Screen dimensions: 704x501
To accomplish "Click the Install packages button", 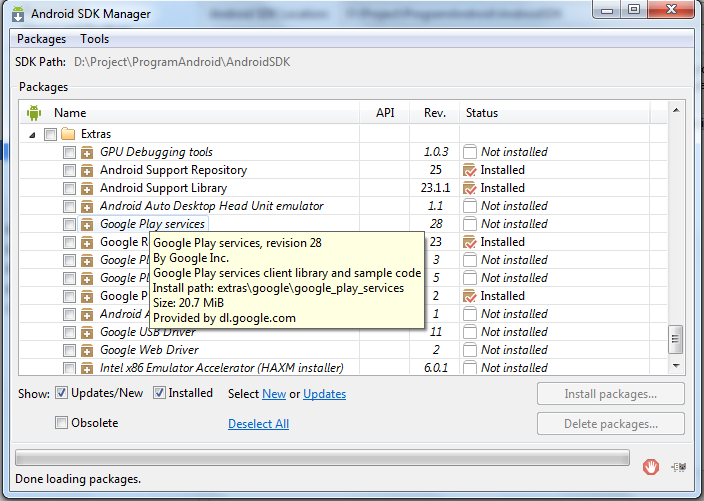I will 611,394.
